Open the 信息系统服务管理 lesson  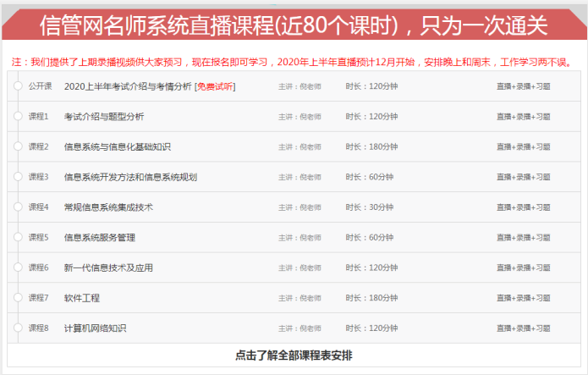[x=100, y=237]
